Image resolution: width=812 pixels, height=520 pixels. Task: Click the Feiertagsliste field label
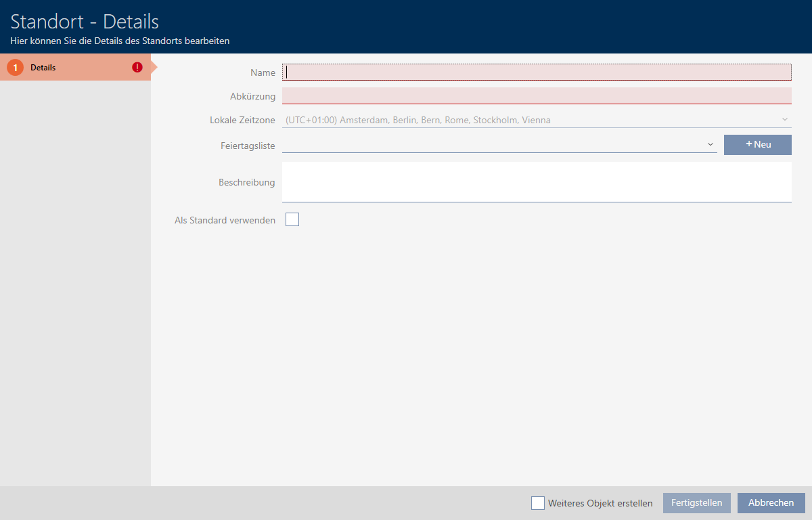tap(248, 145)
